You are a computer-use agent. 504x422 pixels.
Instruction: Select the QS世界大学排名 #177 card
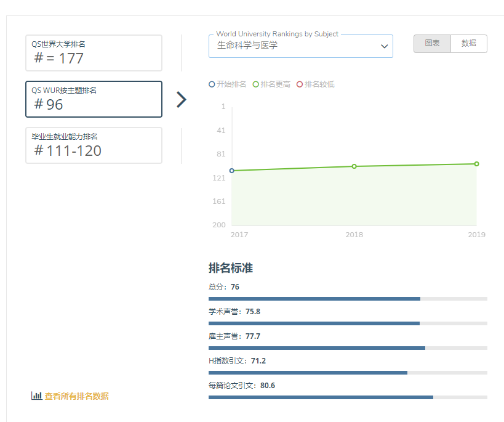point(94,53)
